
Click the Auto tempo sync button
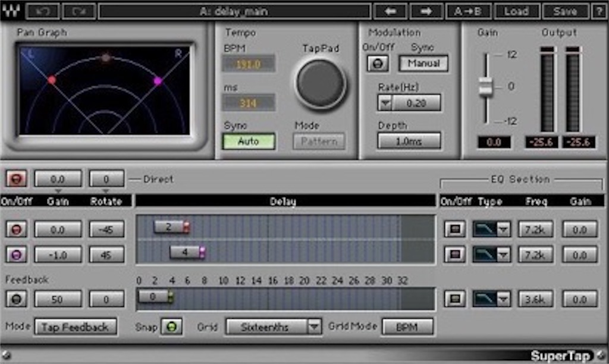[x=249, y=141]
